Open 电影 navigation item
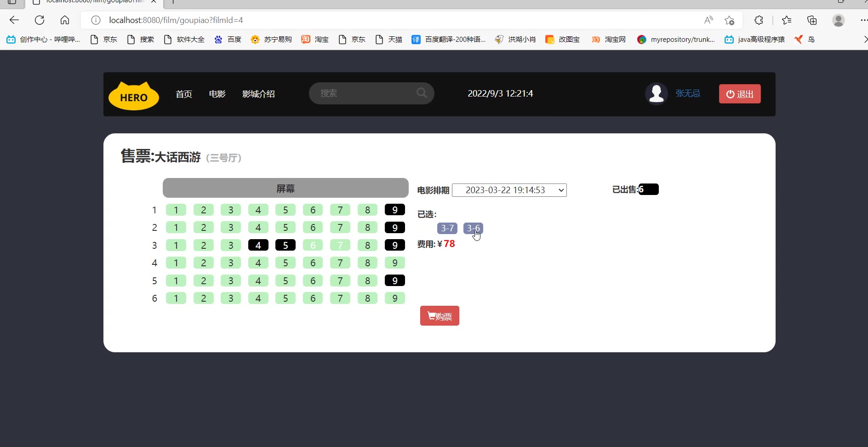The width and height of the screenshot is (868, 447). click(x=217, y=94)
